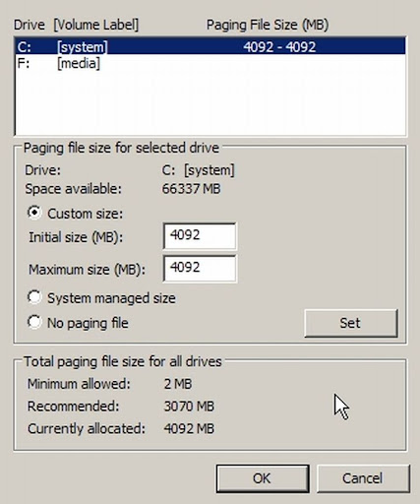The image size is (420, 504).
Task: Click empty area of the drive list
Action: click(x=210, y=103)
